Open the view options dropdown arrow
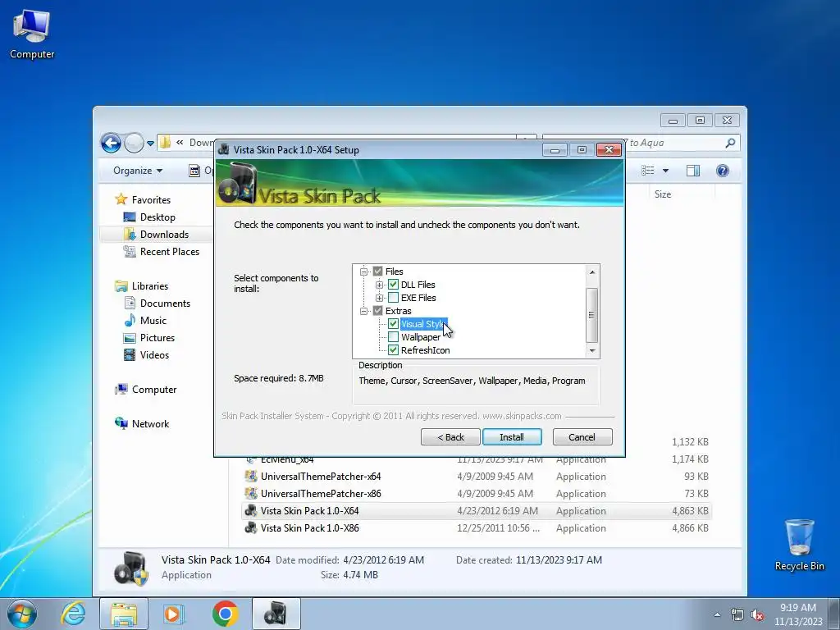840x630 pixels. click(665, 171)
